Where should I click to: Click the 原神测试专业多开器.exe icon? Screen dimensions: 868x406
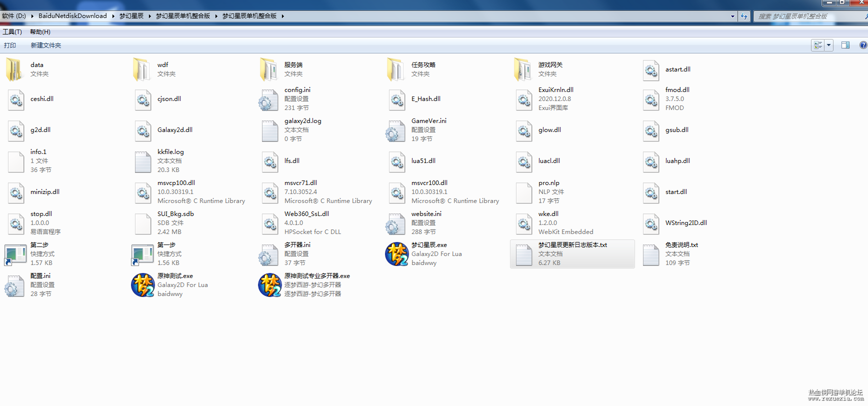tap(270, 285)
